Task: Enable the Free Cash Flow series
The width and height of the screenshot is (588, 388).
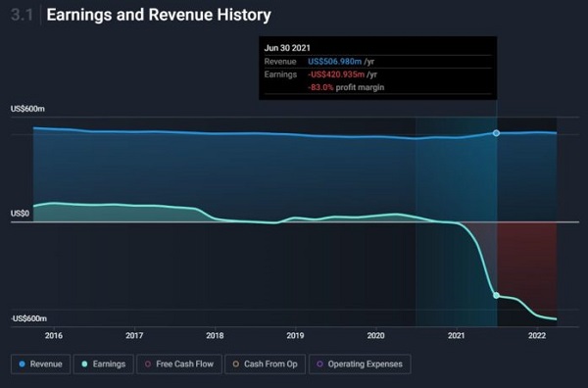Action: (x=179, y=364)
